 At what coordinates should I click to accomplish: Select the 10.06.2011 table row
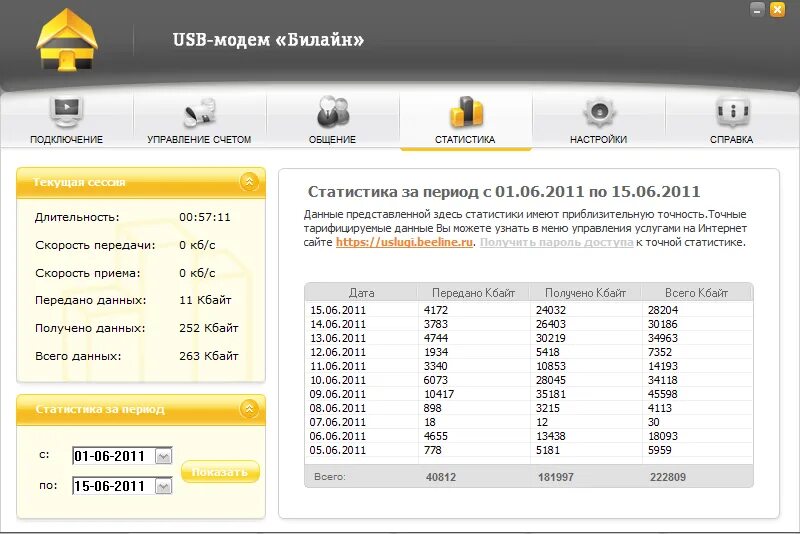[529, 380]
